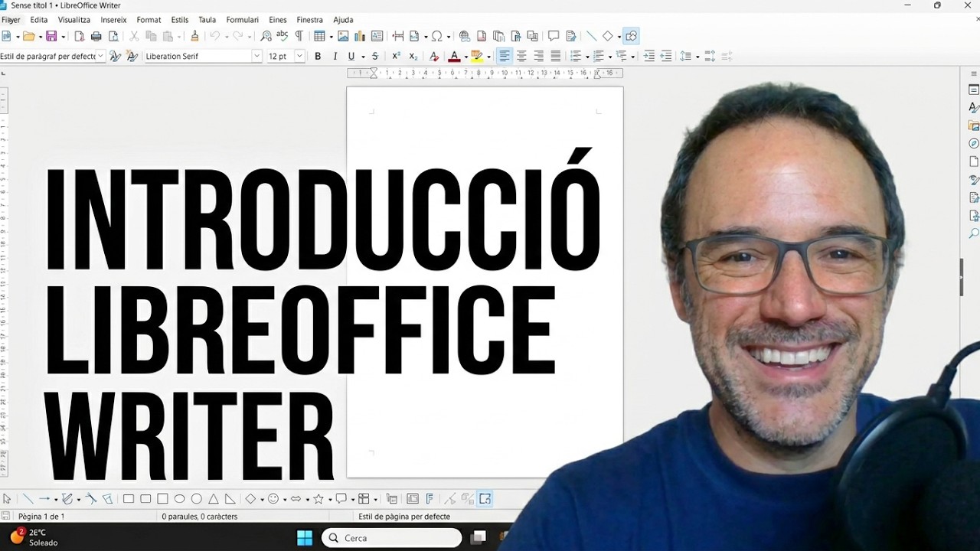Click the Insert image icon
980x551 pixels.
pos(343,36)
